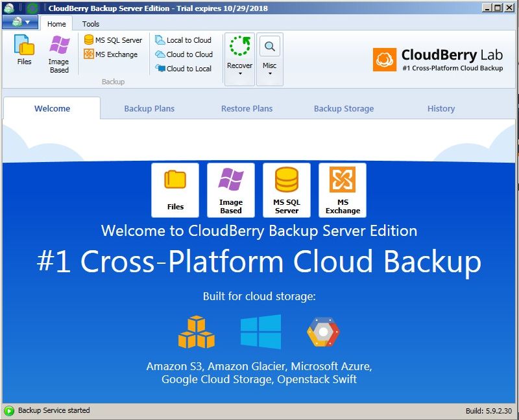Click the Image Based welcome tile
The height and width of the screenshot is (420, 519).
point(231,190)
